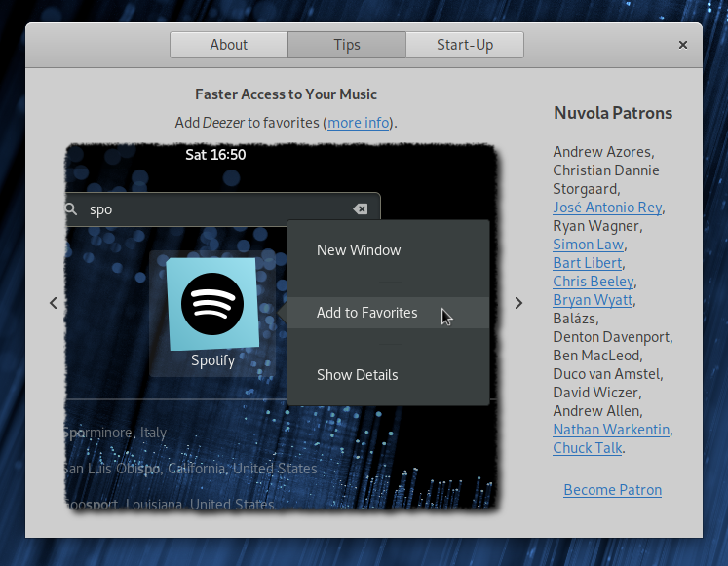Select the Tips tab
This screenshot has width=728, height=566.
point(347,45)
